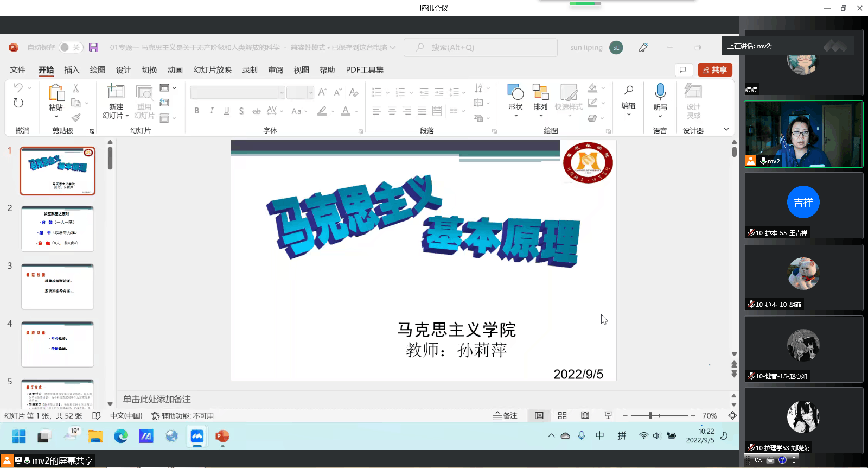Start slideshow from status bar icon
Image resolution: width=868 pixels, height=468 pixels.
click(608, 415)
